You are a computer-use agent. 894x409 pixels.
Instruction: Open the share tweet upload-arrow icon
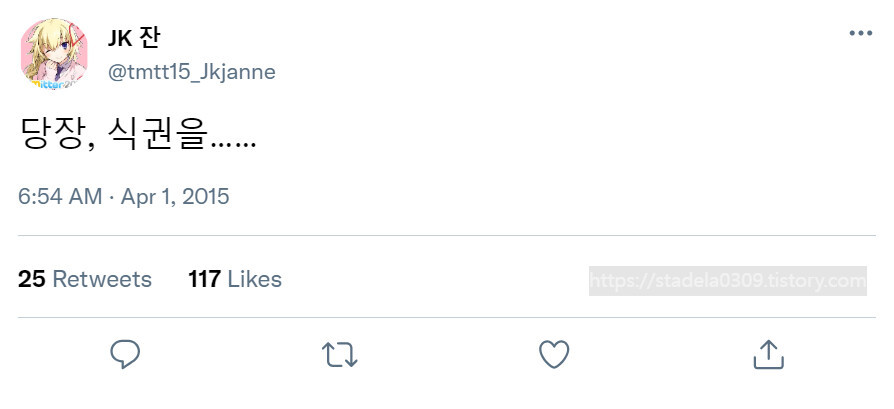(x=767, y=353)
